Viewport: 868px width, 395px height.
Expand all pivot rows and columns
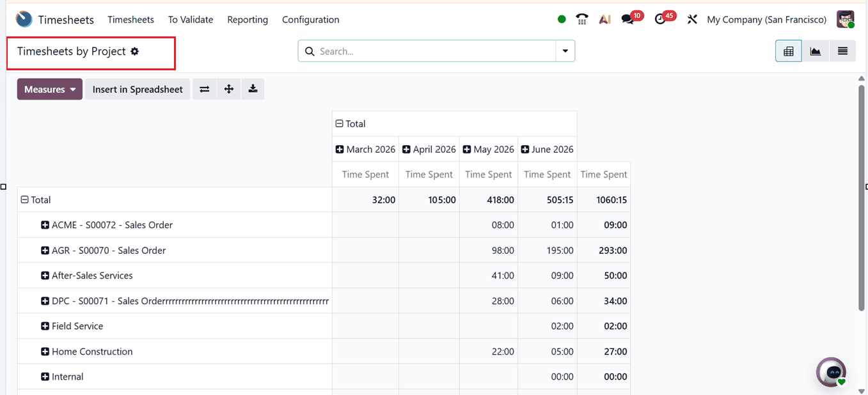[x=229, y=89]
